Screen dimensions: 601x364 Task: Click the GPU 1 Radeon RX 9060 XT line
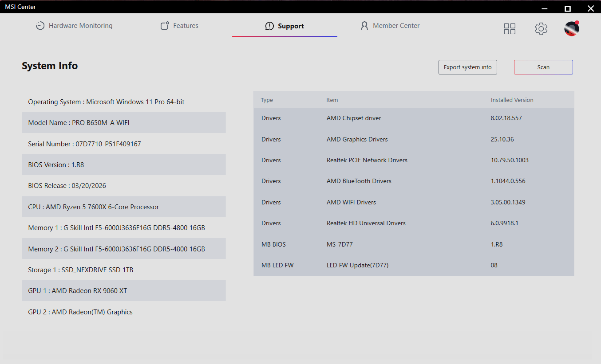point(124,291)
